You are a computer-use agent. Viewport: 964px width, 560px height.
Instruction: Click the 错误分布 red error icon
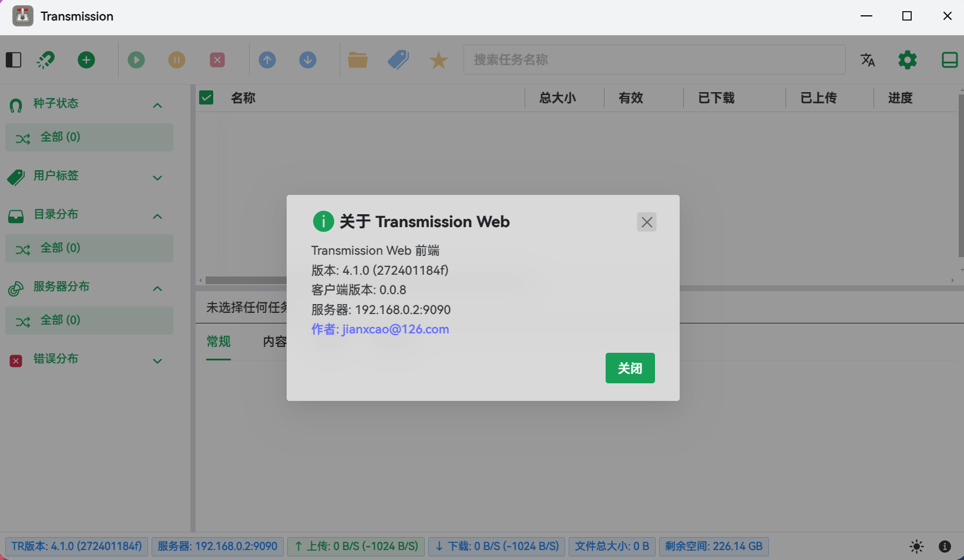click(16, 360)
